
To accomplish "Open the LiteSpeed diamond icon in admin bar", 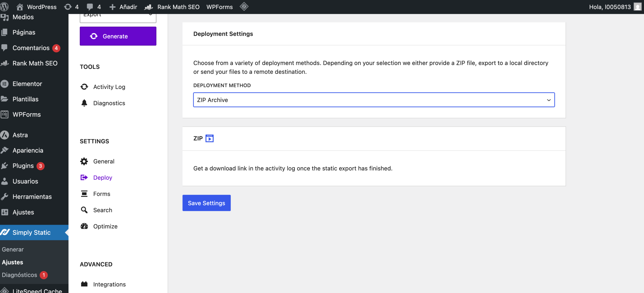I will point(244,7).
